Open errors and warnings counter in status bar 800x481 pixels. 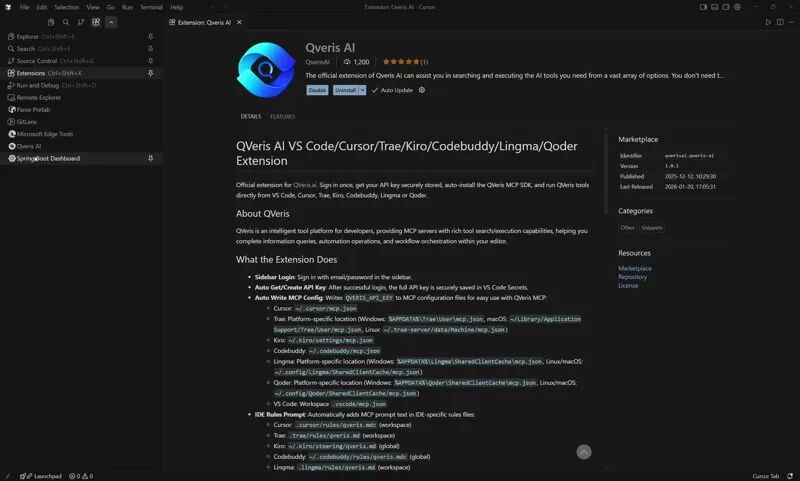[x=81, y=476]
